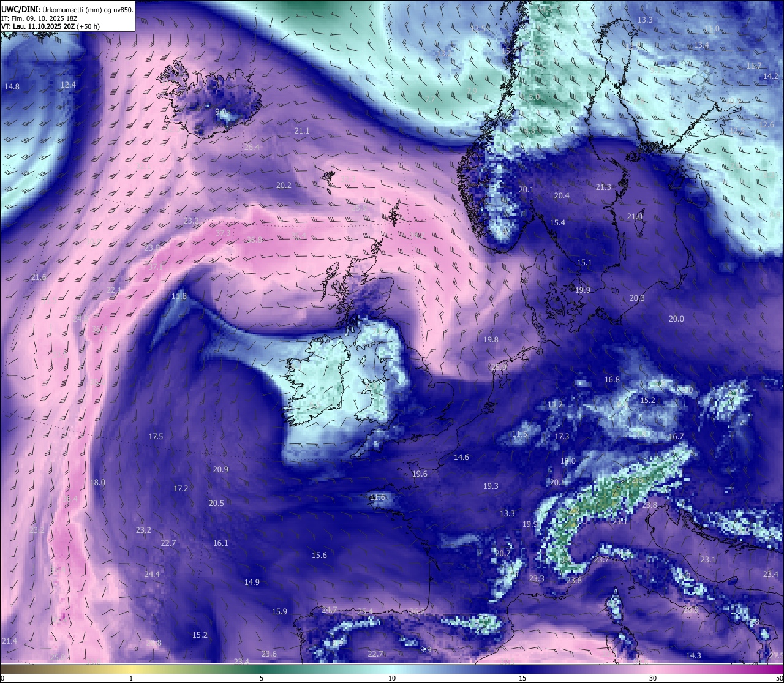Click the 20.2 value label
The image size is (784, 683).
point(284,185)
